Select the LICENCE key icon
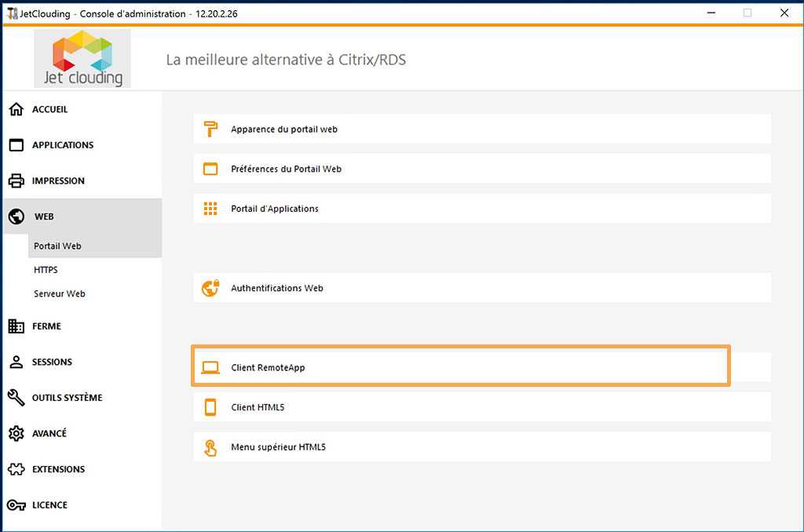The height and width of the screenshot is (532, 804). (17, 505)
